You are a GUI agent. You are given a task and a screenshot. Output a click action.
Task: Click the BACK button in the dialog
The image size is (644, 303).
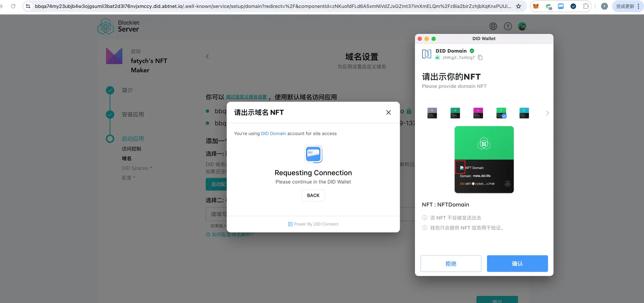tap(313, 195)
